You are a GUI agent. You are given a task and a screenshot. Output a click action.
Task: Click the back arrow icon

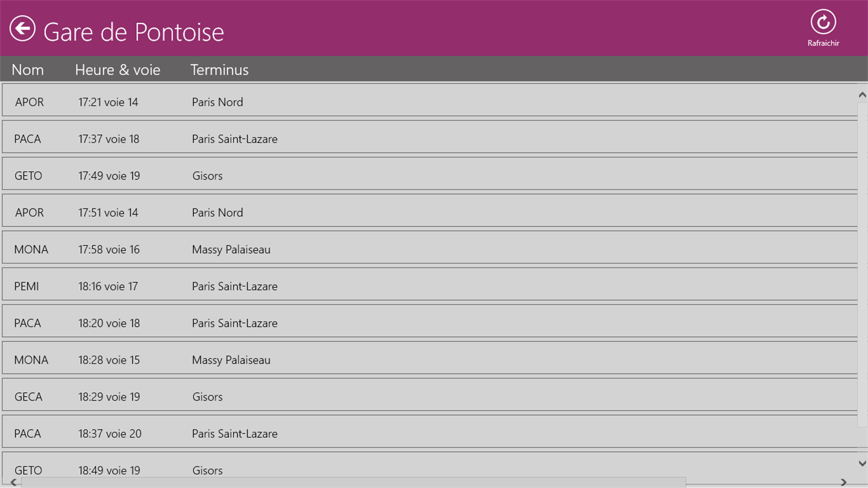coord(22,28)
